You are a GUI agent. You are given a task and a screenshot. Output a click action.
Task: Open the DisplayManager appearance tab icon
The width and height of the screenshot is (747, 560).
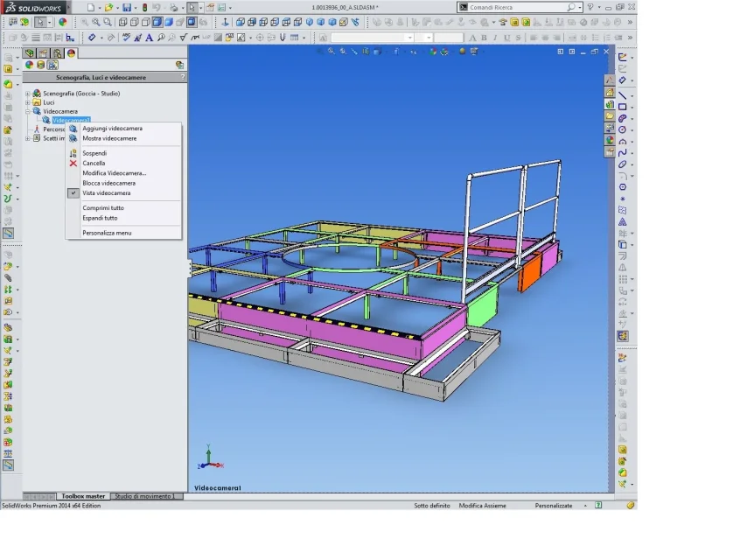[72, 53]
